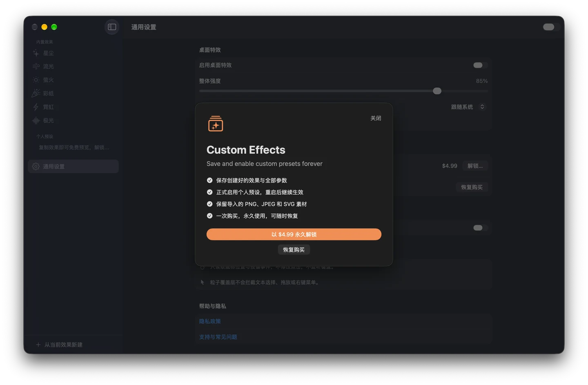Click the 帮助与隐私 section header
Screen dimensions: 588x385
coord(212,306)
